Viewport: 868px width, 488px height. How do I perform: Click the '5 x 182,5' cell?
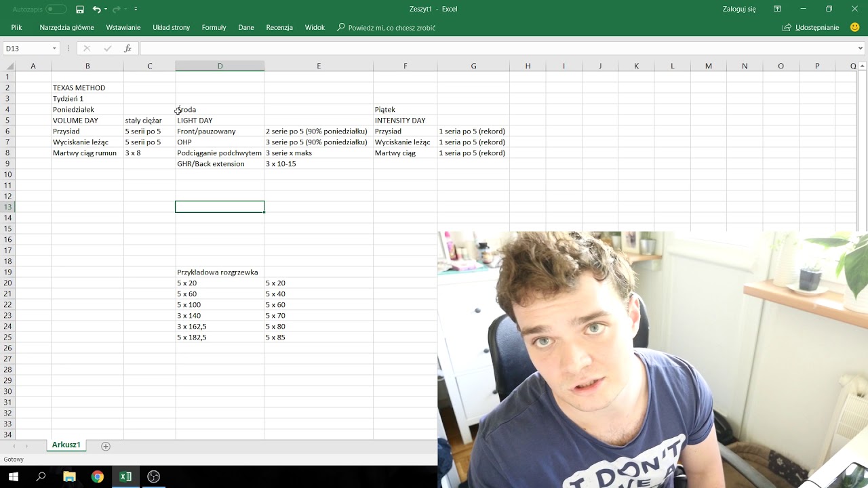point(220,337)
